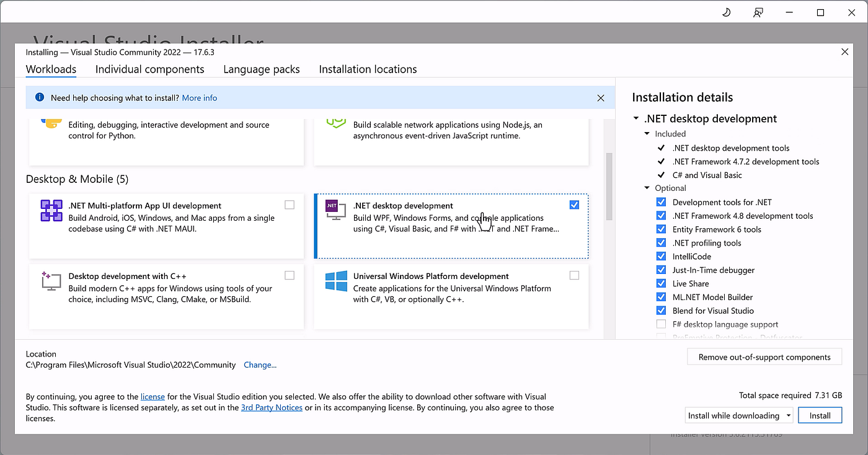Click .NET Framework 4.7.2 development tools item
The image size is (868, 455).
[x=746, y=162]
